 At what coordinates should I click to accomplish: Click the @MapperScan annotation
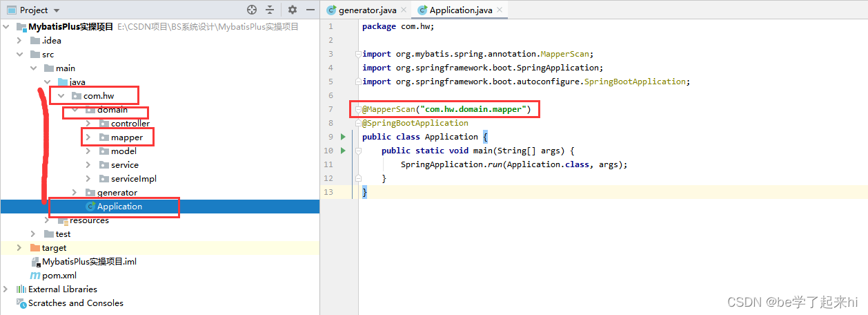388,109
